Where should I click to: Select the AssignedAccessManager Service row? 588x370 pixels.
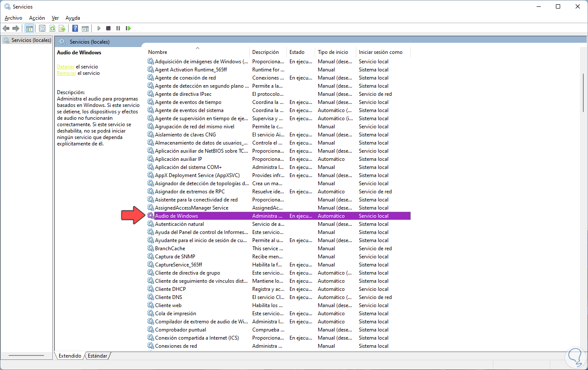click(279, 208)
